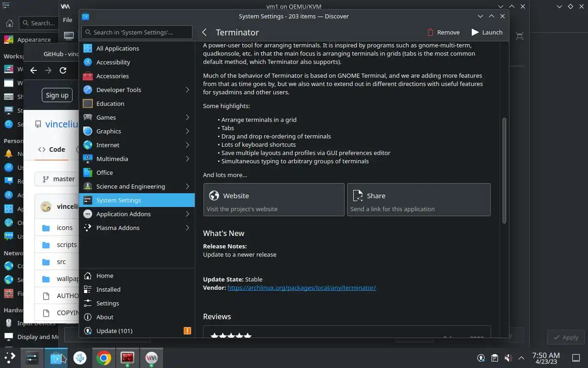
Task: Click the Games controller icon
Action: (88, 117)
